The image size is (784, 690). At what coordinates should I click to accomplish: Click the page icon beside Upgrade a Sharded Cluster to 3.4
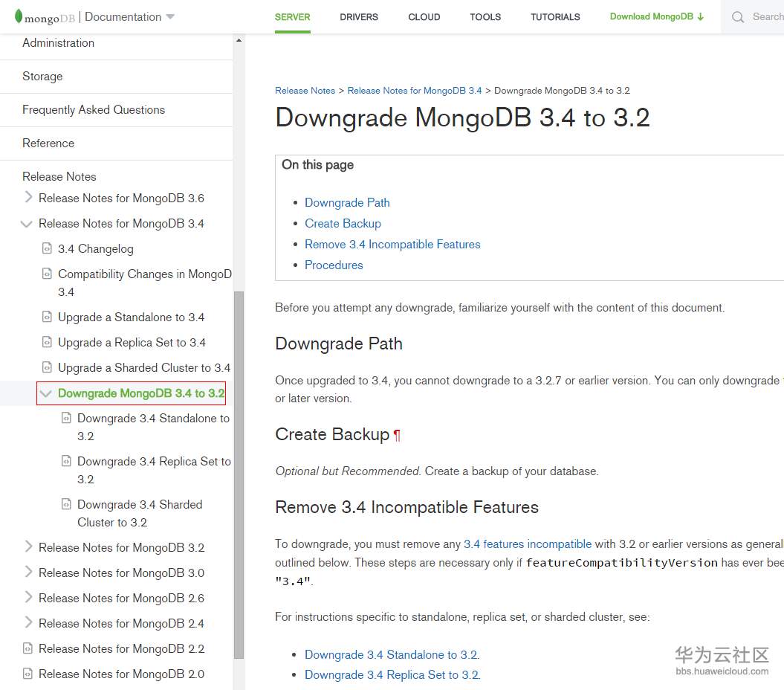click(x=47, y=367)
